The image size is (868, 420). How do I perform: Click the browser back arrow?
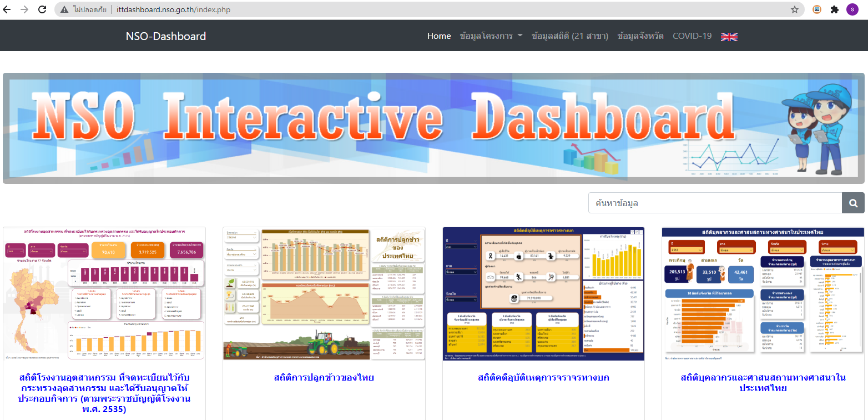click(x=7, y=9)
